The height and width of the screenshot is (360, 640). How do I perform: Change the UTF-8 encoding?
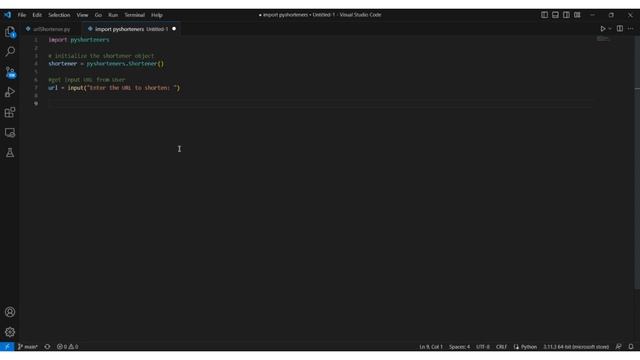(x=483, y=347)
